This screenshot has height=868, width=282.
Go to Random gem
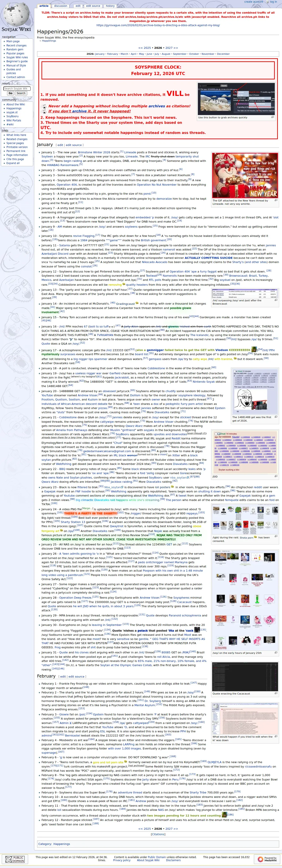pos(14,49)
